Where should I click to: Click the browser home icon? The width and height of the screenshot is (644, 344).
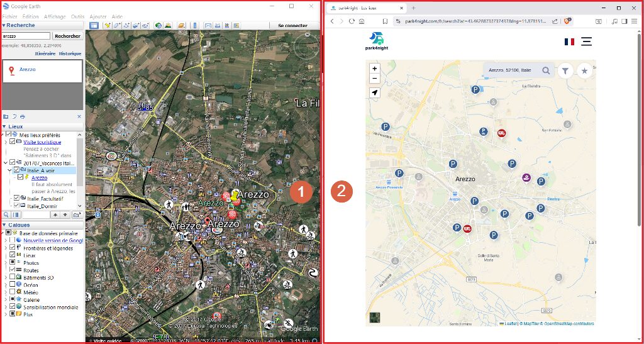pyautogui.click(x=362, y=21)
